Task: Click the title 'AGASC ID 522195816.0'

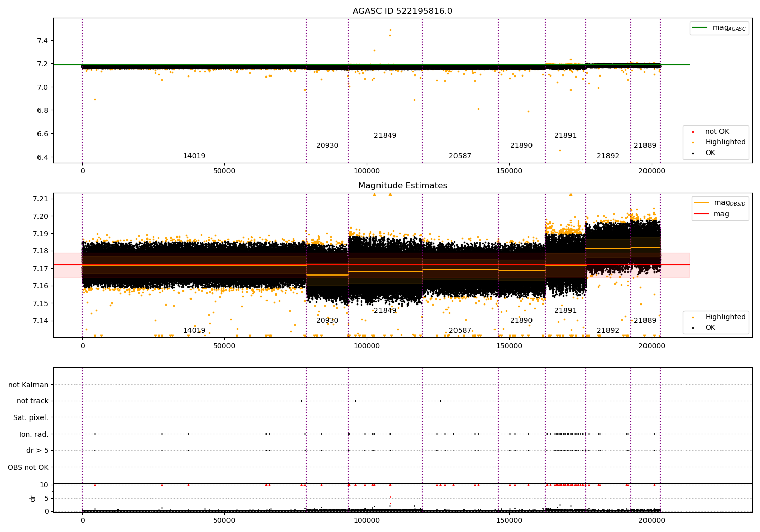Action: point(402,11)
